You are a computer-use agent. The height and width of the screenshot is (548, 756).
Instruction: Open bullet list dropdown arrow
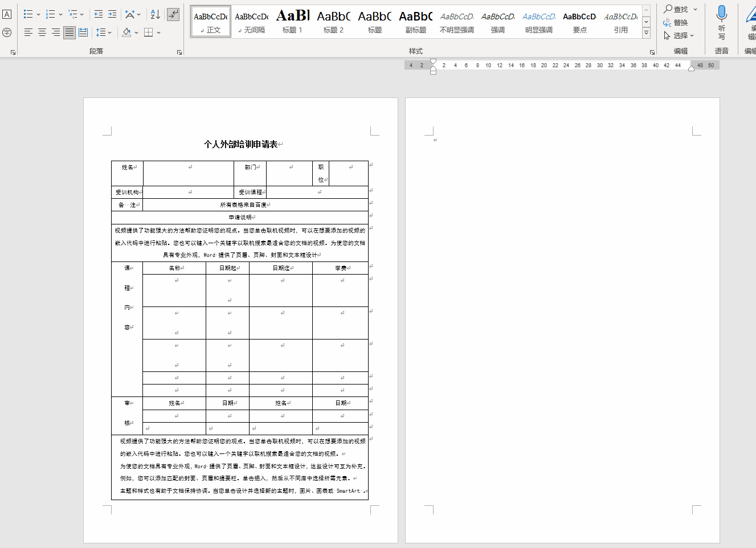coord(38,15)
